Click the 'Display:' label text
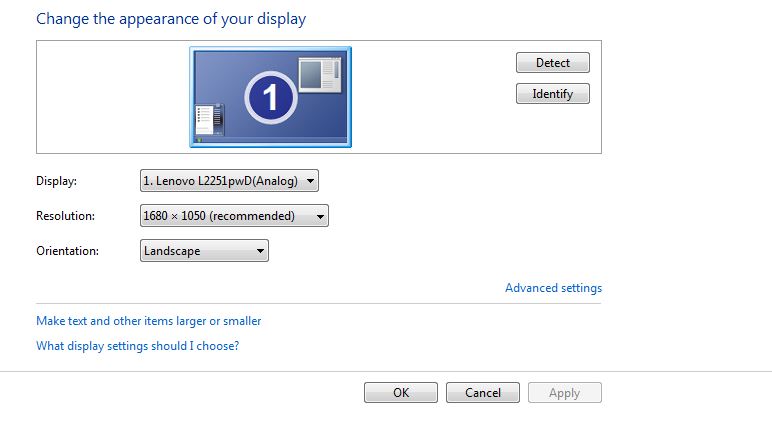Screen dimensions: 772x441 click(x=56, y=181)
